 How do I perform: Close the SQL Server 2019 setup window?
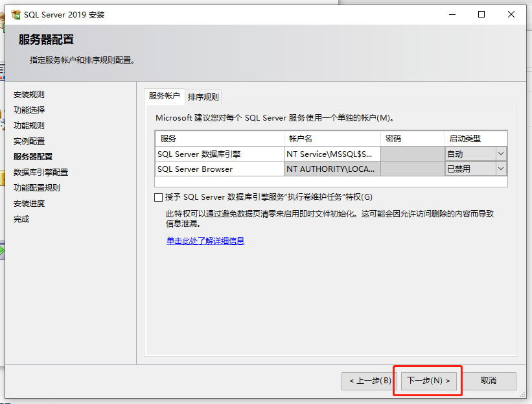[511, 15]
